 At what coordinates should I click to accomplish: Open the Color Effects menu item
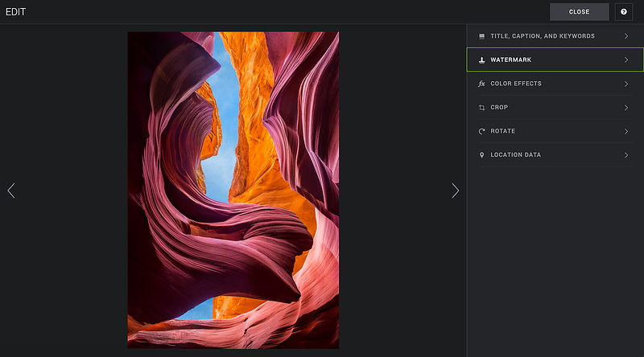click(x=555, y=84)
